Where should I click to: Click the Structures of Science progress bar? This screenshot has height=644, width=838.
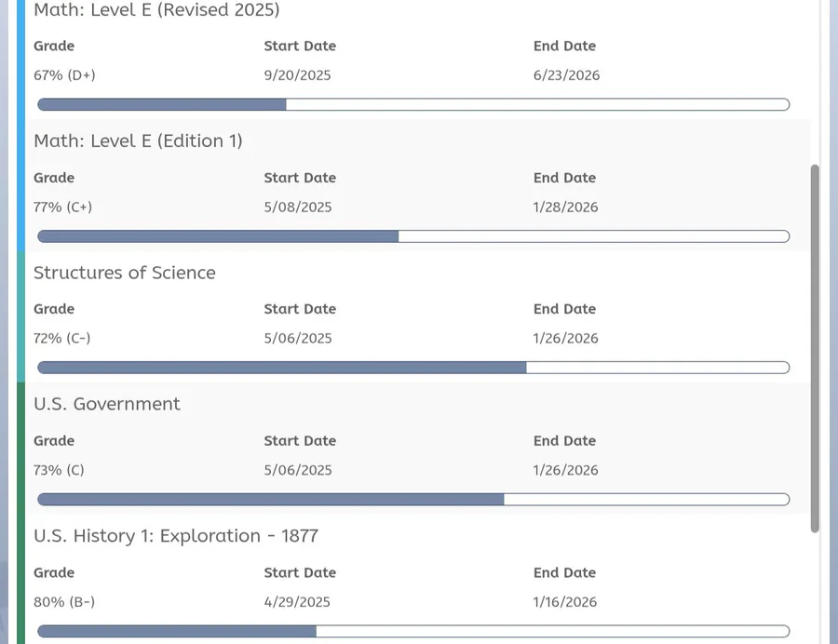click(x=413, y=368)
